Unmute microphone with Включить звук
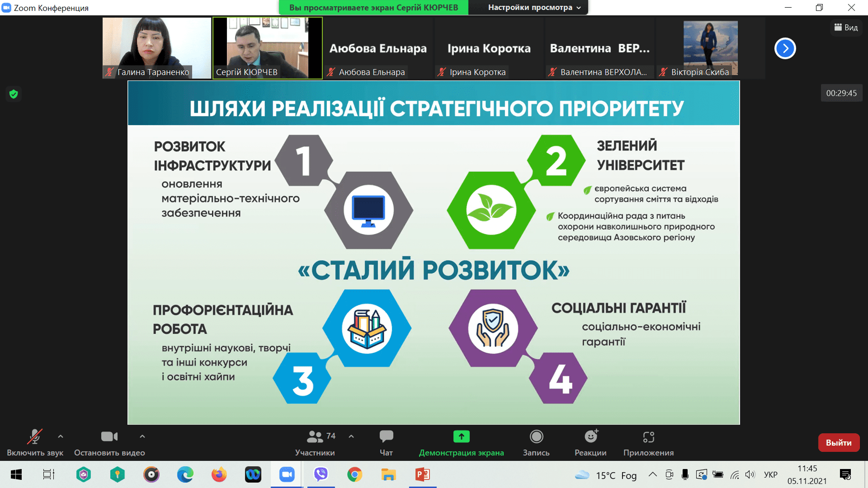This screenshot has width=868, height=488. (35, 442)
